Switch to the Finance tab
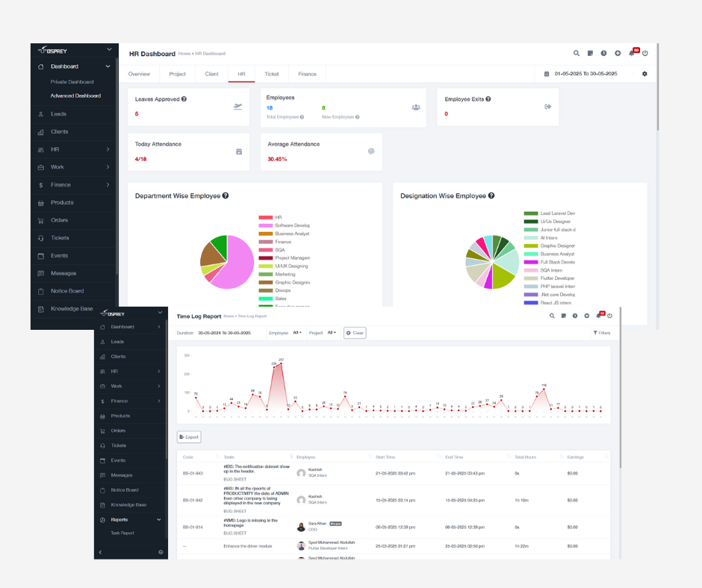Screen dimensions: 702x588 pyautogui.click(x=307, y=74)
